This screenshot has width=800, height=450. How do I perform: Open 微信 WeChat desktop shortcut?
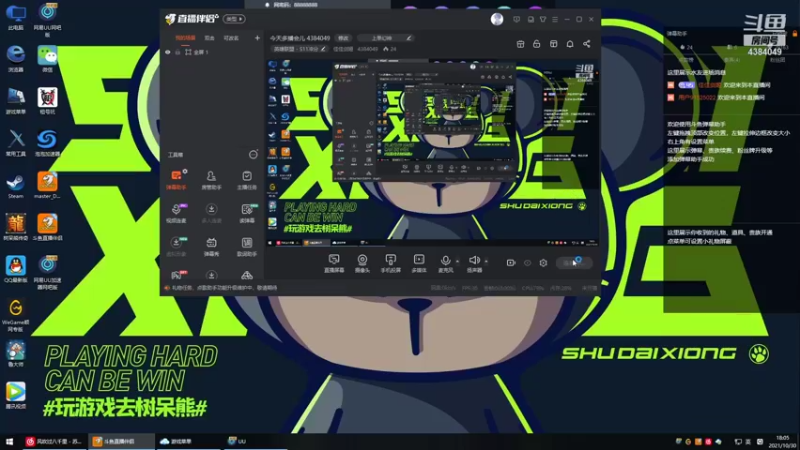(x=47, y=59)
